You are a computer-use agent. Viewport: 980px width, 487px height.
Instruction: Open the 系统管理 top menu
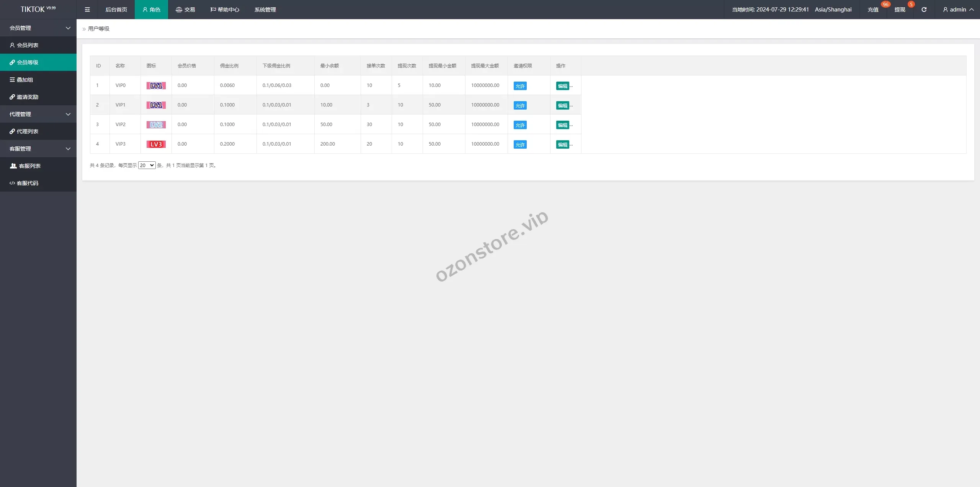coord(265,10)
